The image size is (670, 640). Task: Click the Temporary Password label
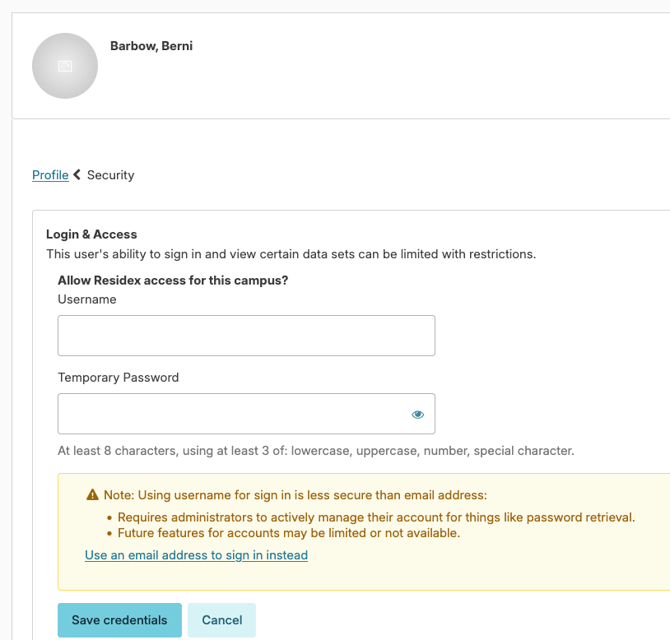(x=118, y=377)
